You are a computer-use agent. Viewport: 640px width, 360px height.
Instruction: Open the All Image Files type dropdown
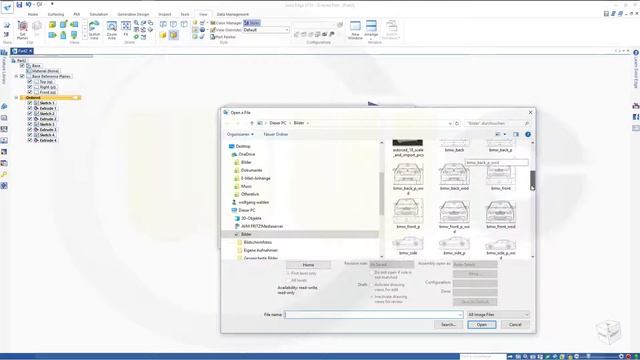pos(498,315)
